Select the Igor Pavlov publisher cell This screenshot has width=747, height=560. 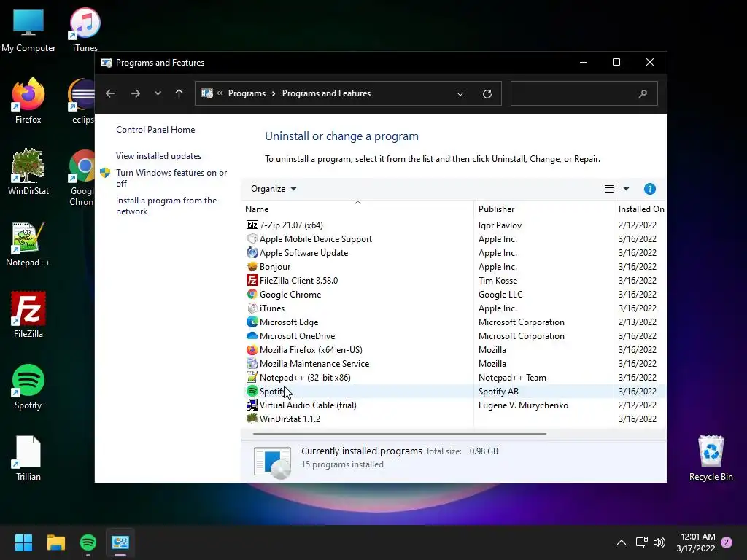point(500,225)
